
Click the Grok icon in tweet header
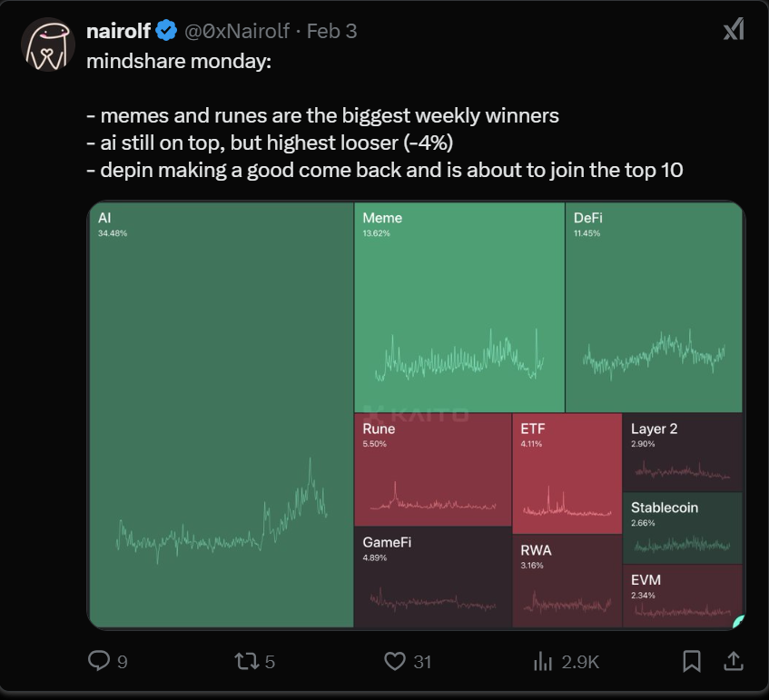[x=733, y=31]
